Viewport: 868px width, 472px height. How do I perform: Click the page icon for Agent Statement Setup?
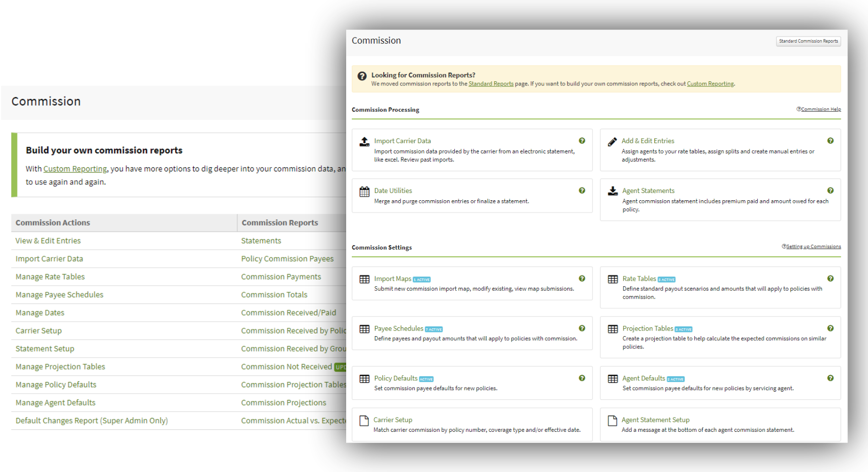[612, 419]
